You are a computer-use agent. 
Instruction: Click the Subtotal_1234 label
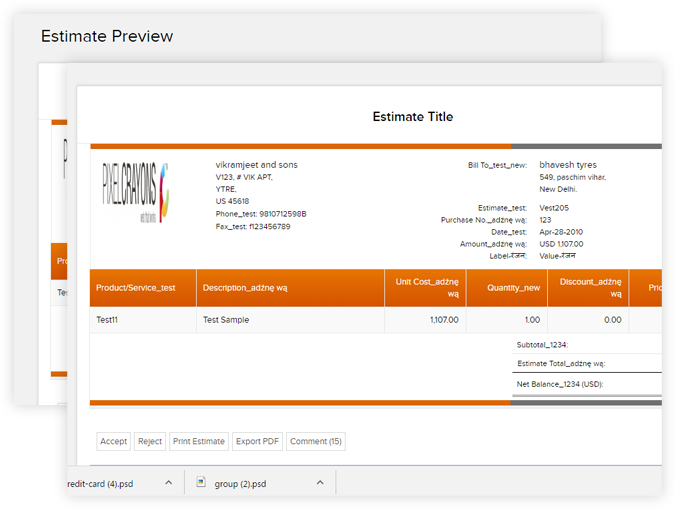tap(542, 345)
